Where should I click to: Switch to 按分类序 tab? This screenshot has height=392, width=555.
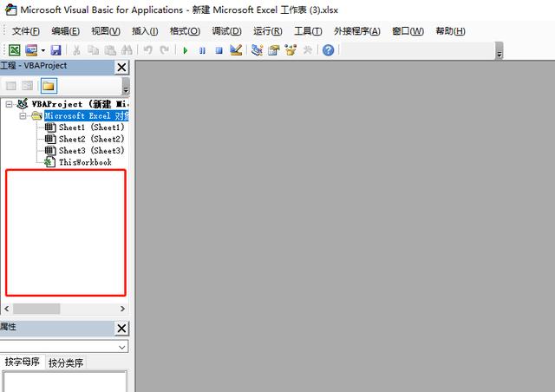tap(66, 363)
